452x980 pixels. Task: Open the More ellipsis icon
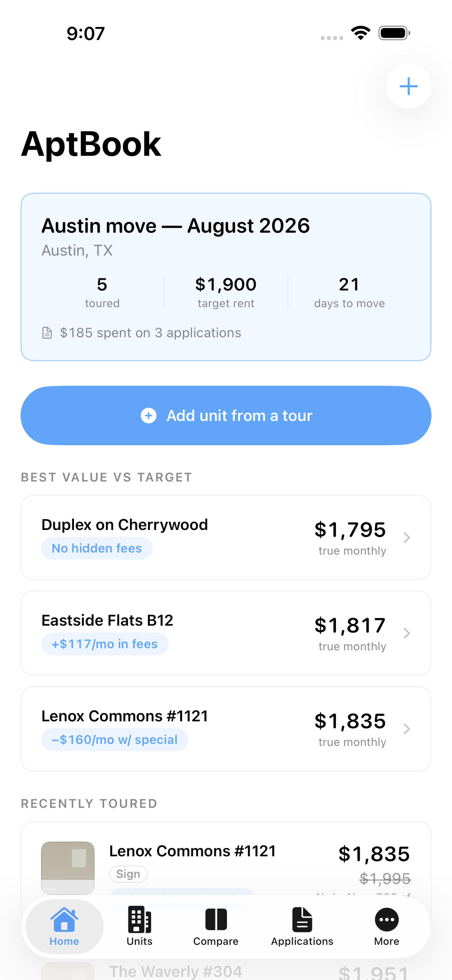coord(386,919)
